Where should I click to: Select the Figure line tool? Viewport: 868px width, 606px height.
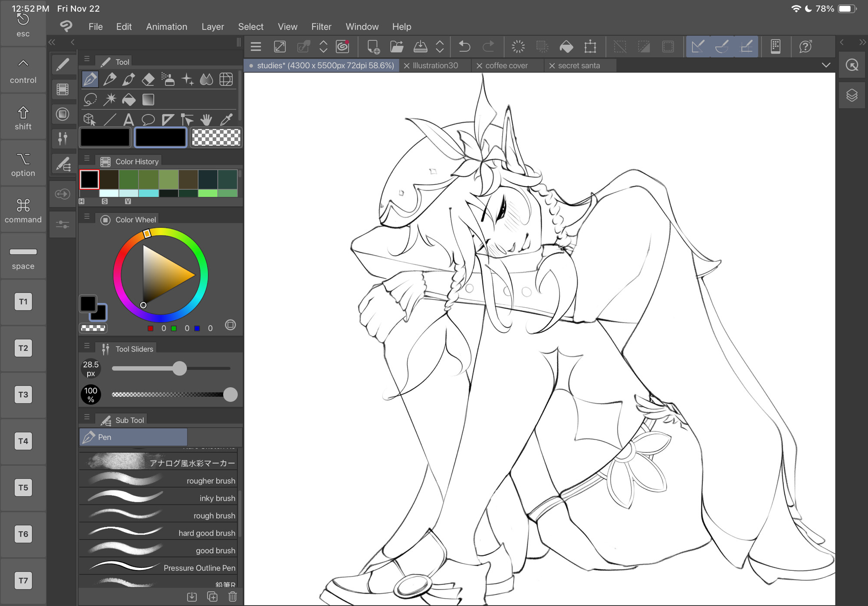110,119
